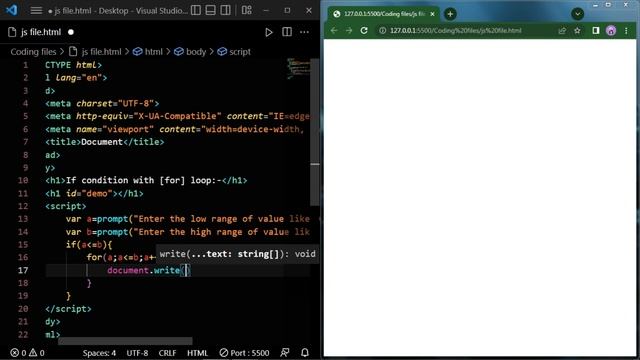
Task: Click line number 12 in gutter
Action: (x=23, y=206)
